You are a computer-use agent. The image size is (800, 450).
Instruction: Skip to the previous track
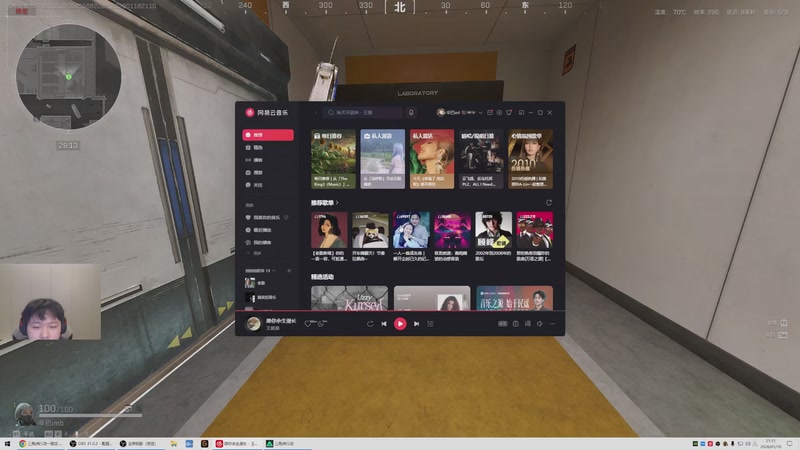pos(384,323)
